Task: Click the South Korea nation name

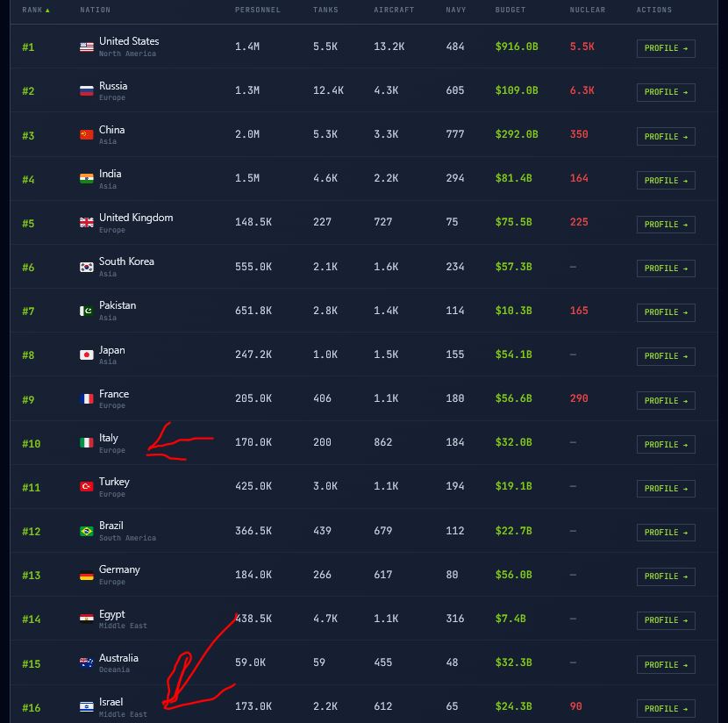Action: [126, 261]
